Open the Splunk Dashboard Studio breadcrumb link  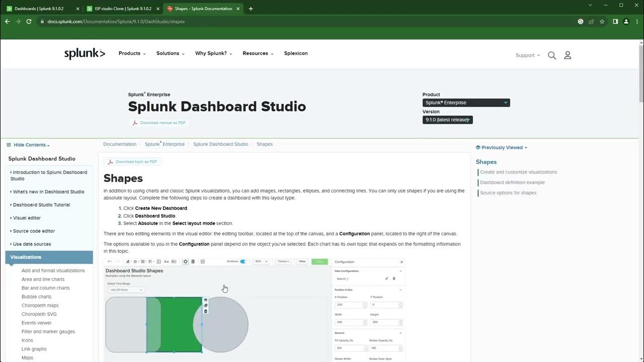[x=220, y=144]
